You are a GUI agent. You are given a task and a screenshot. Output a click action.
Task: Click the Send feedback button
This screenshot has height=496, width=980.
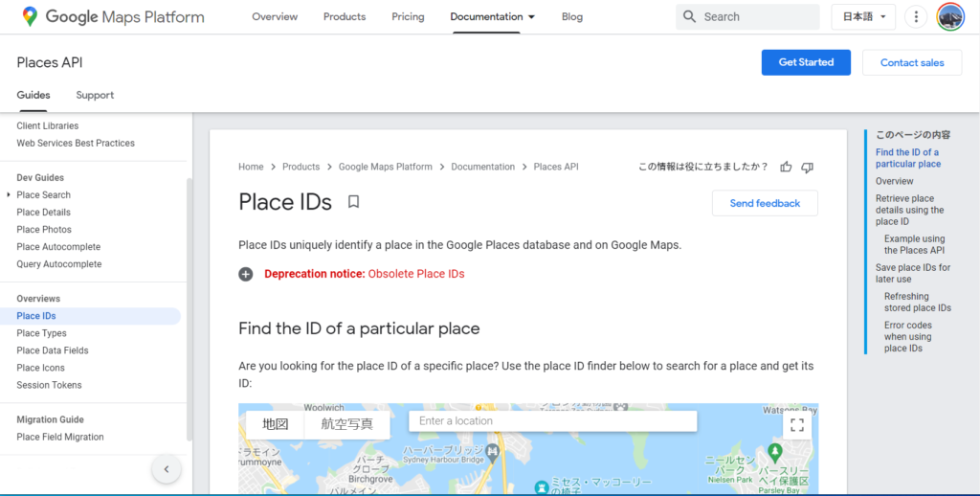click(765, 203)
